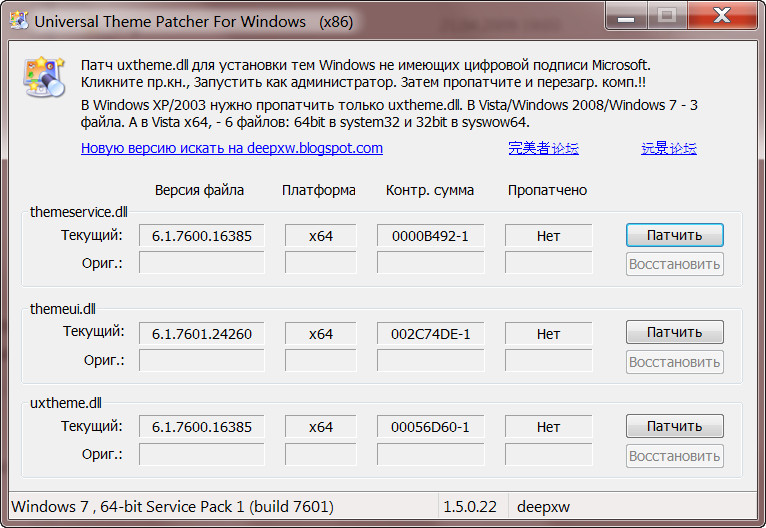Click themeui.dll empty original checksum field
The width and height of the screenshot is (766, 528).
(x=430, y=360)
